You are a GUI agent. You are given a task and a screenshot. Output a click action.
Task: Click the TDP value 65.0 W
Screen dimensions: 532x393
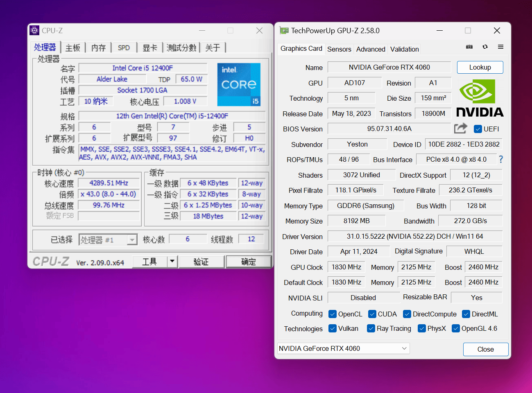coord(192,79)
